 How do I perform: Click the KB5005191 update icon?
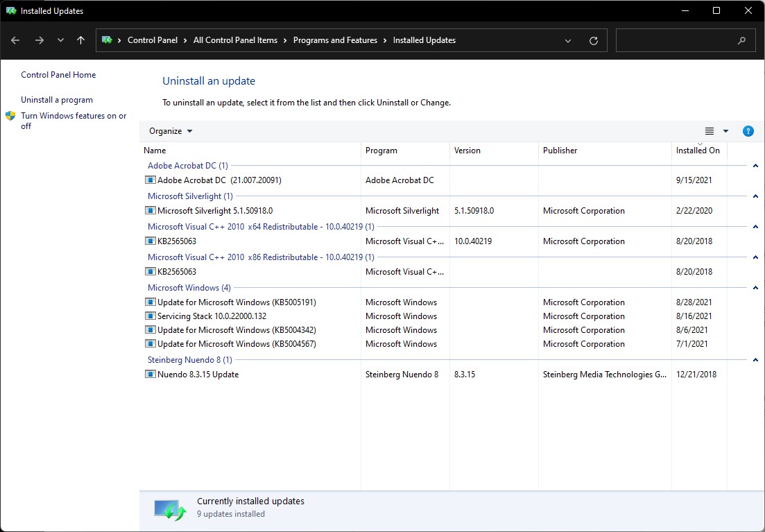(151, 302)
